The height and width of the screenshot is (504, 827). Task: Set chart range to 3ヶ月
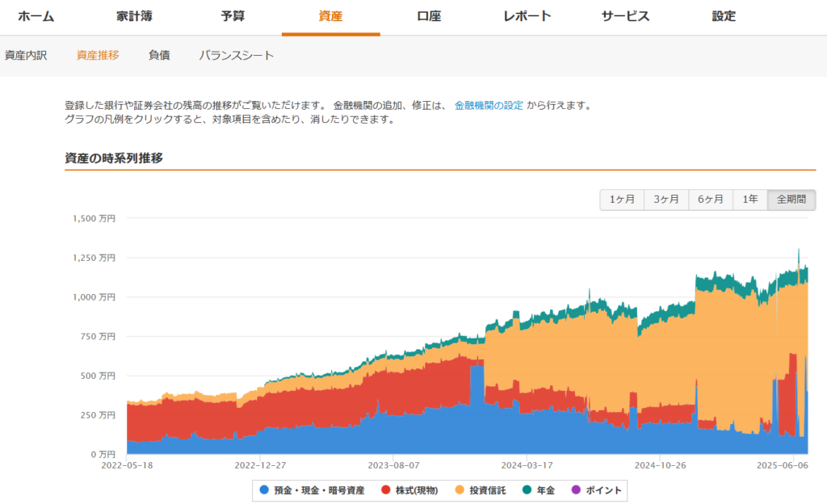pos(666,199)
